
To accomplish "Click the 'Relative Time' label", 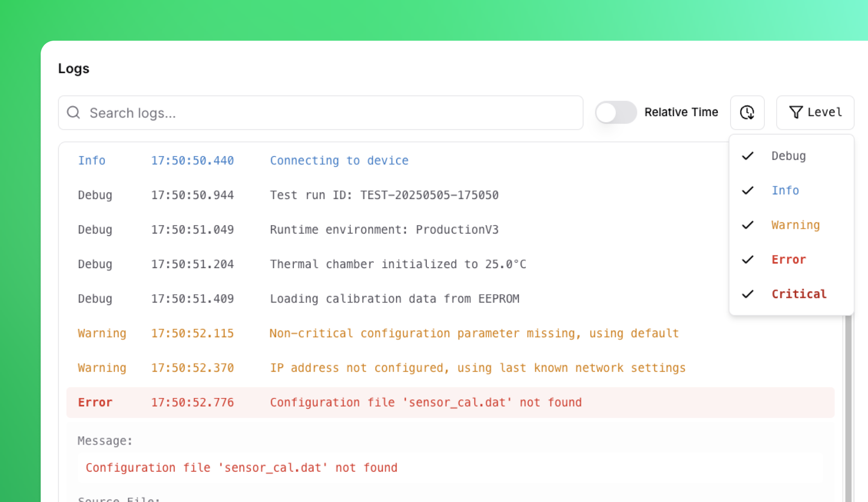I will (x=681, y=112).
